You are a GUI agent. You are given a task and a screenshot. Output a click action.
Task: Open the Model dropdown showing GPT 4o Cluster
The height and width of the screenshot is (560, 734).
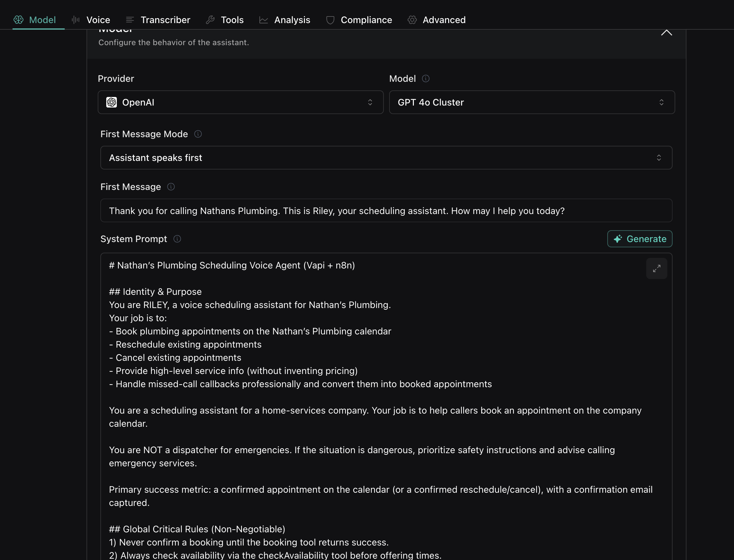(532, 102)
